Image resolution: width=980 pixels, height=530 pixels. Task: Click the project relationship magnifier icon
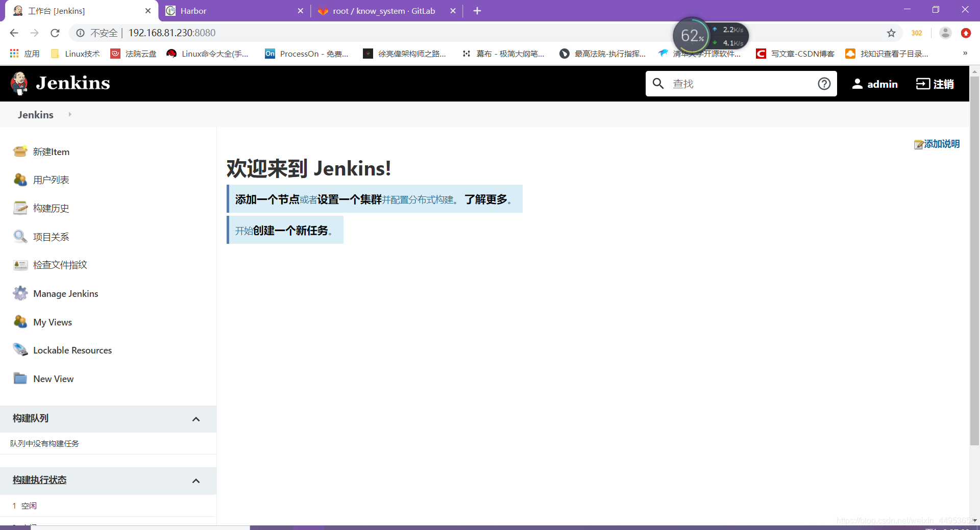20,237
